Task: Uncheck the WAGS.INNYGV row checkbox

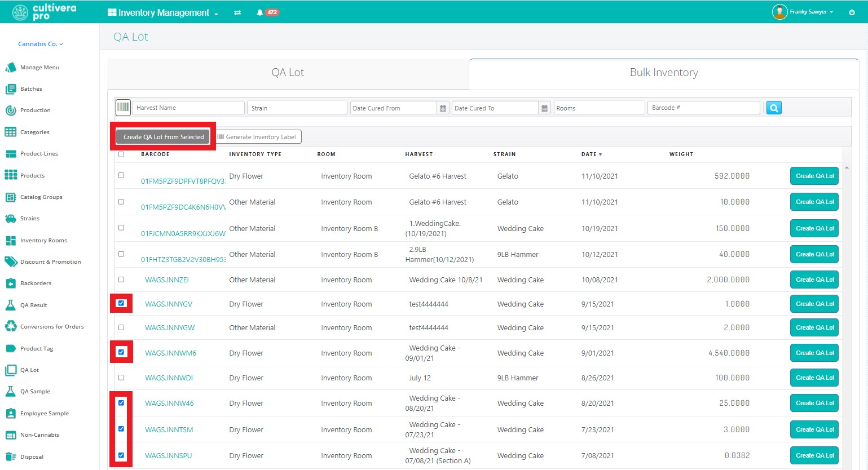Action: 121,303
